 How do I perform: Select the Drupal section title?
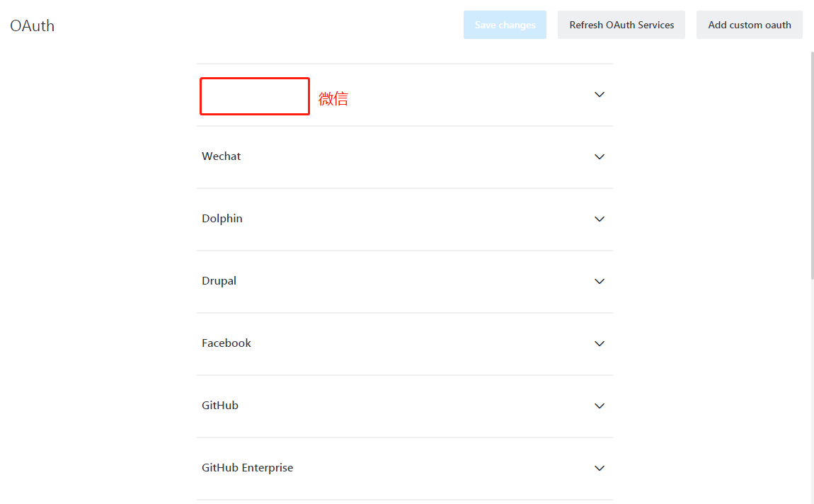(x=219, y=280)
